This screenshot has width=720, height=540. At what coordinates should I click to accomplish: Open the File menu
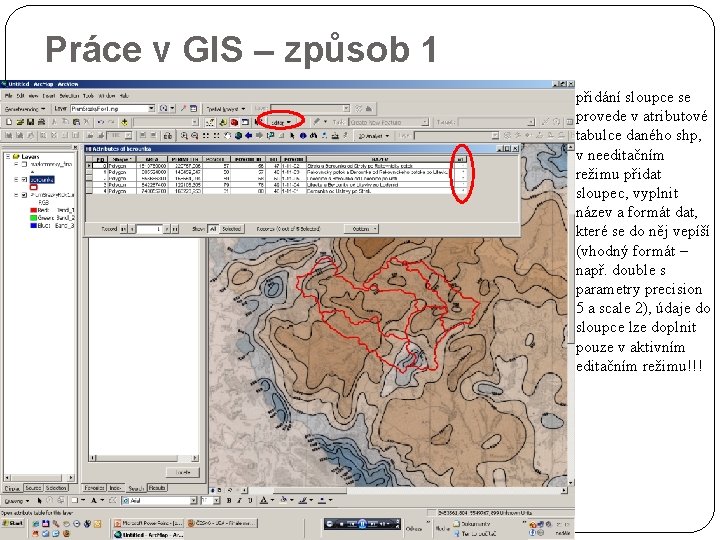[x=8, y=96]
